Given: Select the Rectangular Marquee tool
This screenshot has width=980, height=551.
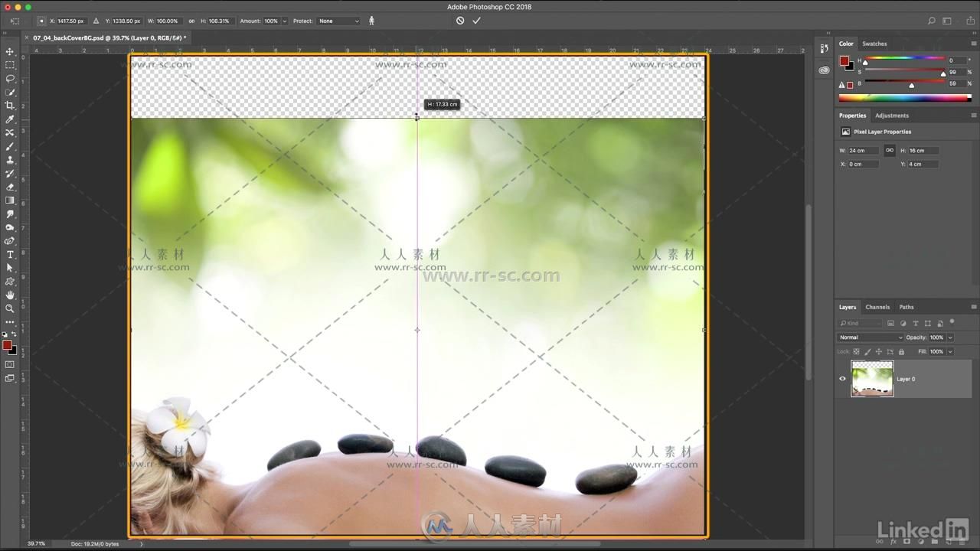Looking at the screenshot, I should (10, 65).
